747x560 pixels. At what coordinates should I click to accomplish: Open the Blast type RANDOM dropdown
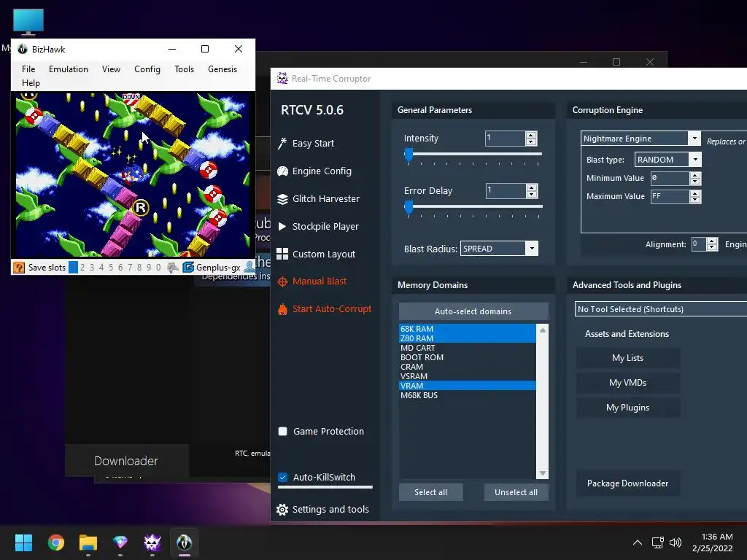(x=695, y=159)
